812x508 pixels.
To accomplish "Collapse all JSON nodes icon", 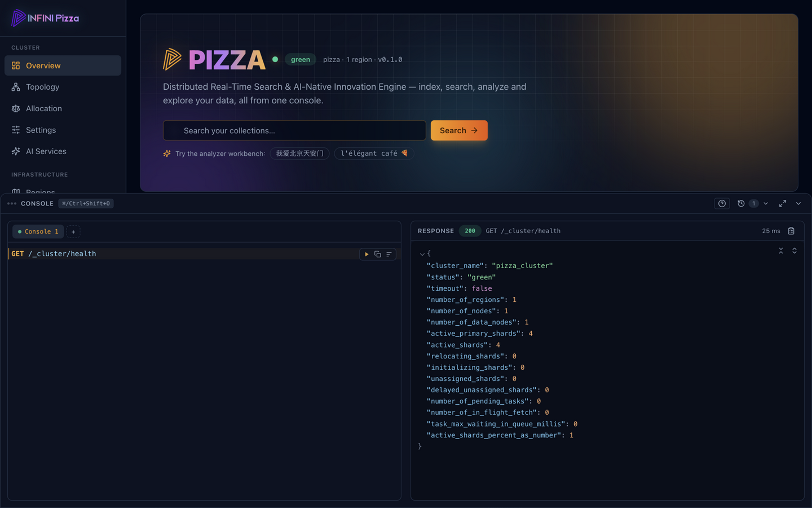I will click(781, 251).
